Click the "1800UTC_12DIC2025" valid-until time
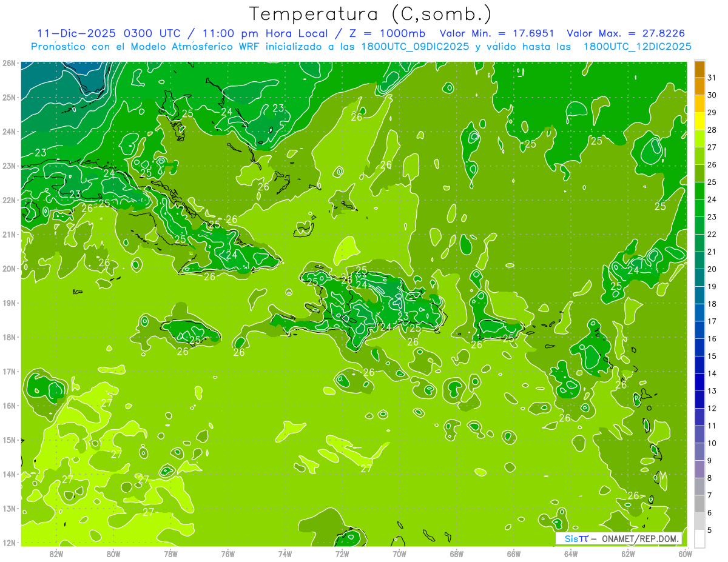 coord(637,47)
